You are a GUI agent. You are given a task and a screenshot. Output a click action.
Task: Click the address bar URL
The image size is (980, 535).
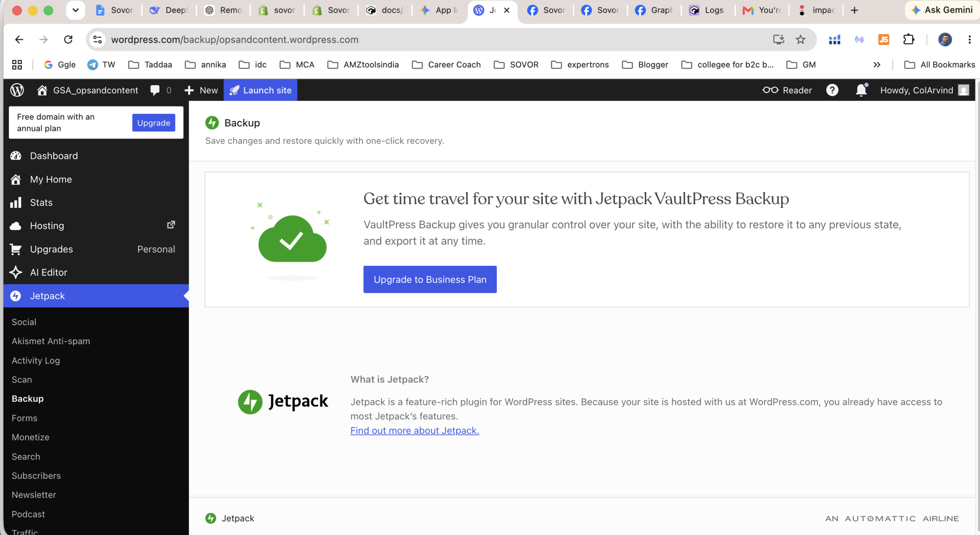pos(235,39)
